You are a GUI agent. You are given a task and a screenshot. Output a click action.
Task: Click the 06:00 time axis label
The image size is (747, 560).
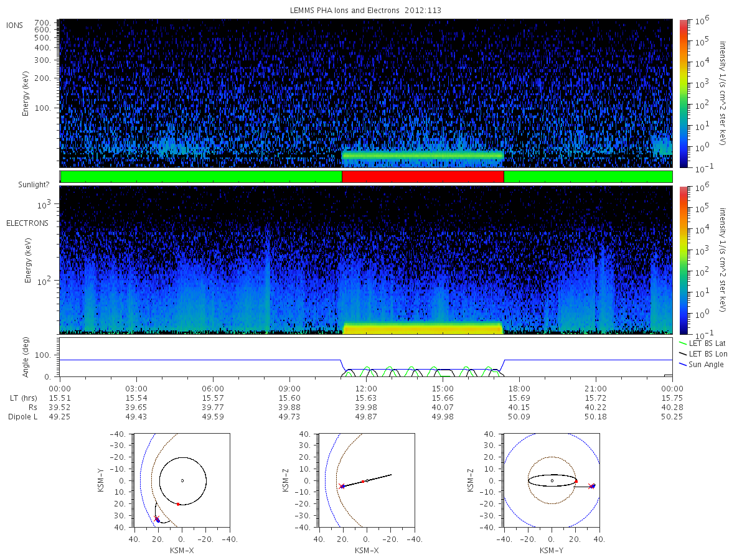(213, 388)
